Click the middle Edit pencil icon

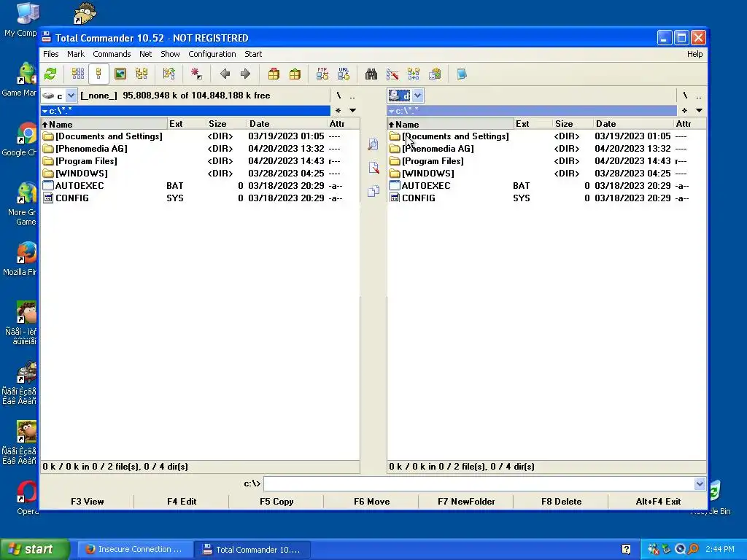click(373, 168)
